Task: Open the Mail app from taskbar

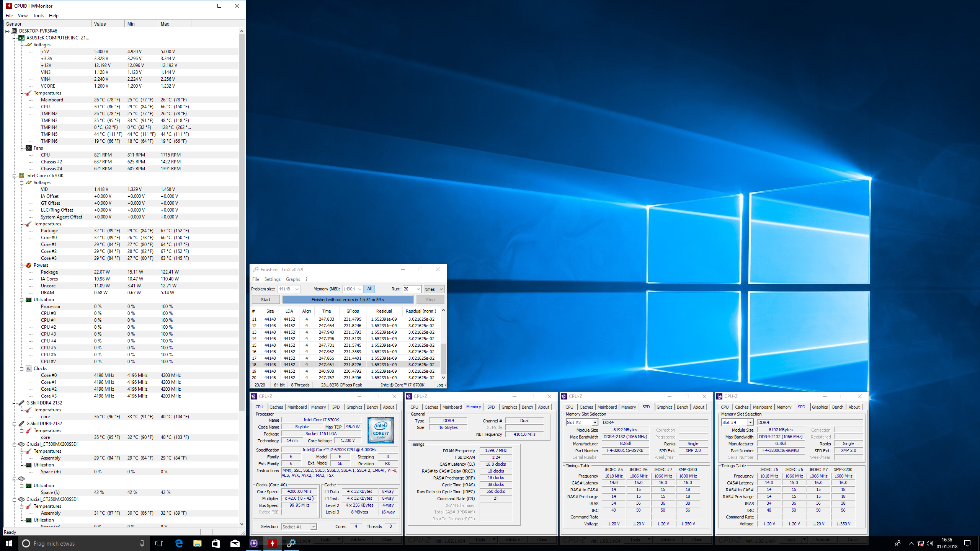Action: tap(235, 543)
